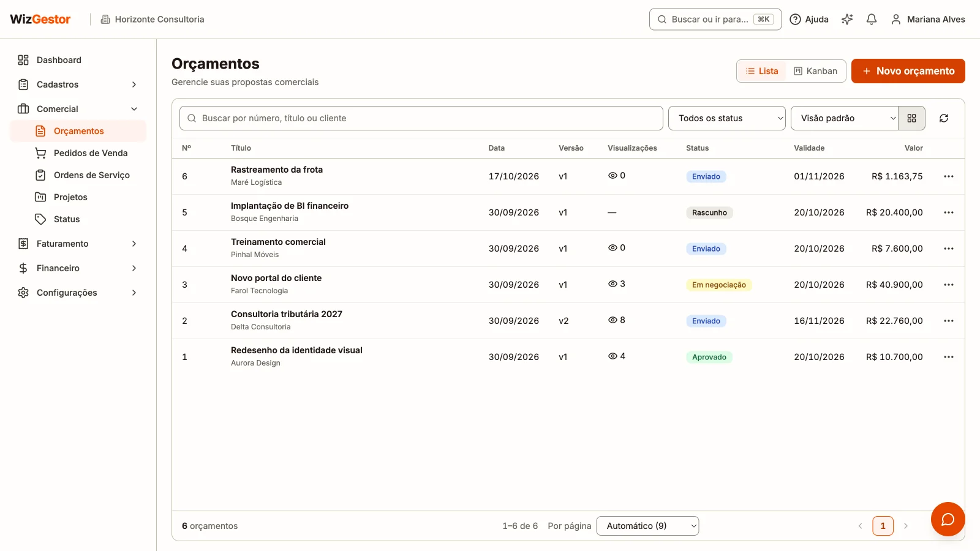Open quote titled Novo portal do cliente
The image size is (980, 551).
[276, 278]
